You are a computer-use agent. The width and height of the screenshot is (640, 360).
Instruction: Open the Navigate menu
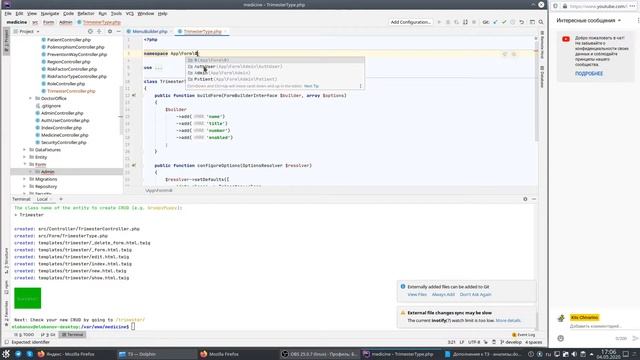50,13
